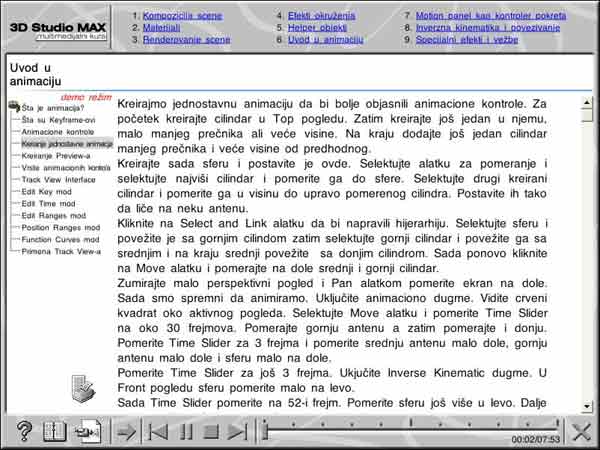Select 'Šta je animacija?' tree item

[x=52, y=108]
